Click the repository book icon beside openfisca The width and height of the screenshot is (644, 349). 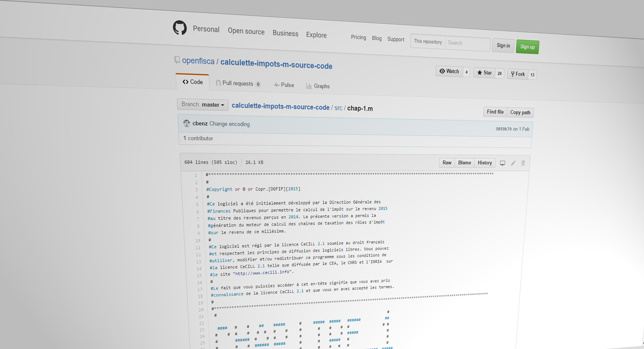pyautogui.click(x=177, y=60)
